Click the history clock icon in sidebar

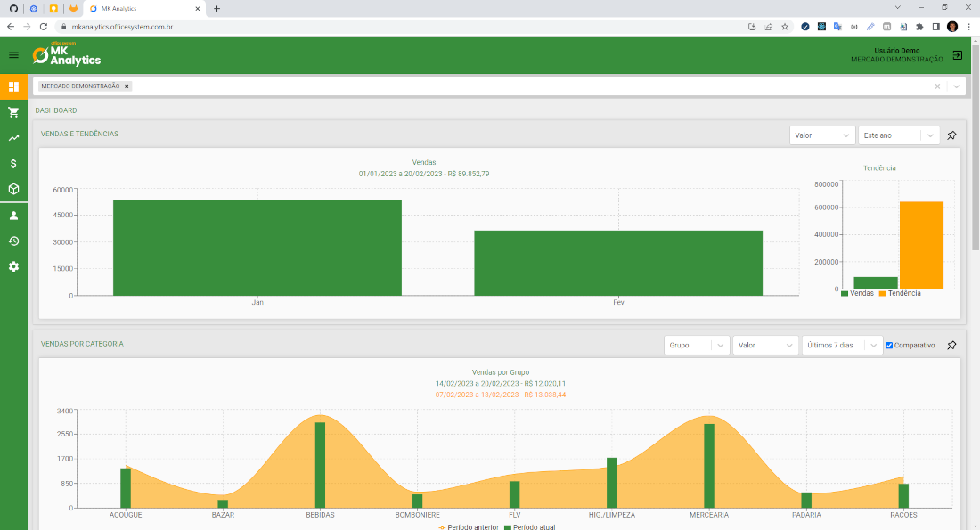pyautogui.click(x=12, y=241)
